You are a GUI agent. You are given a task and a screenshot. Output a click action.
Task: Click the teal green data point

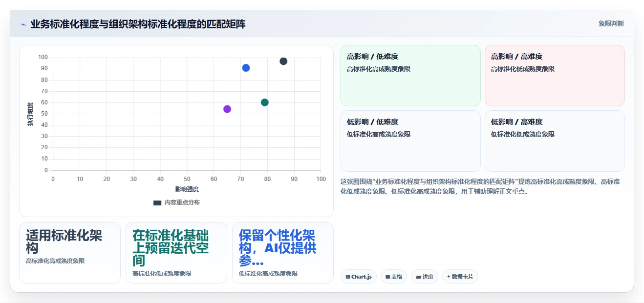pyautogui.click(x=265, y=102)
